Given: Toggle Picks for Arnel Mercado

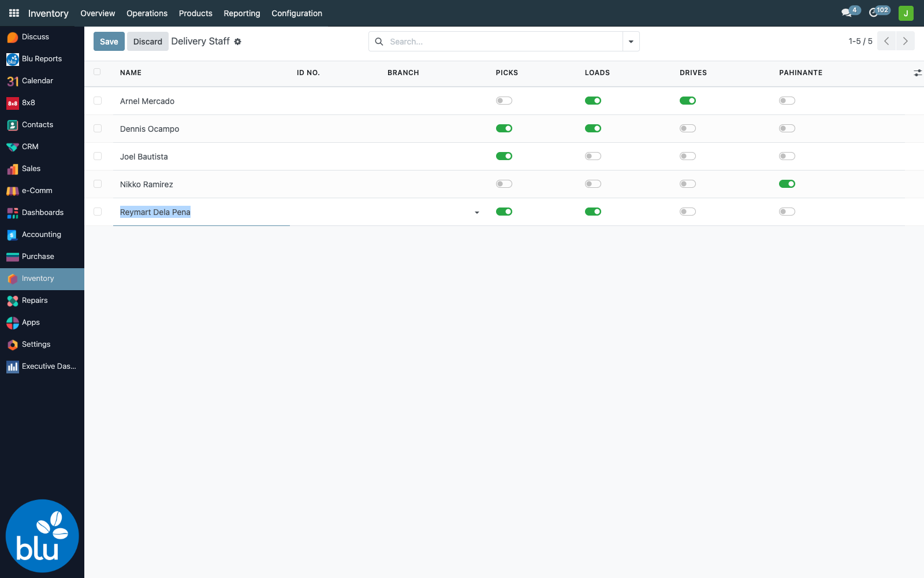Looking at the screenshot, I should pyautogui.click(x=504, y=101).
